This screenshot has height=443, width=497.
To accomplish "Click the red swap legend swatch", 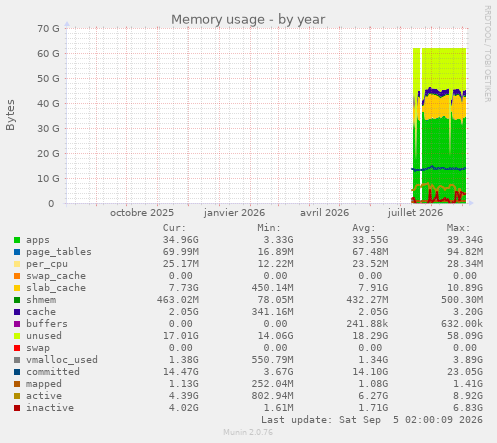I will (17, 348).
